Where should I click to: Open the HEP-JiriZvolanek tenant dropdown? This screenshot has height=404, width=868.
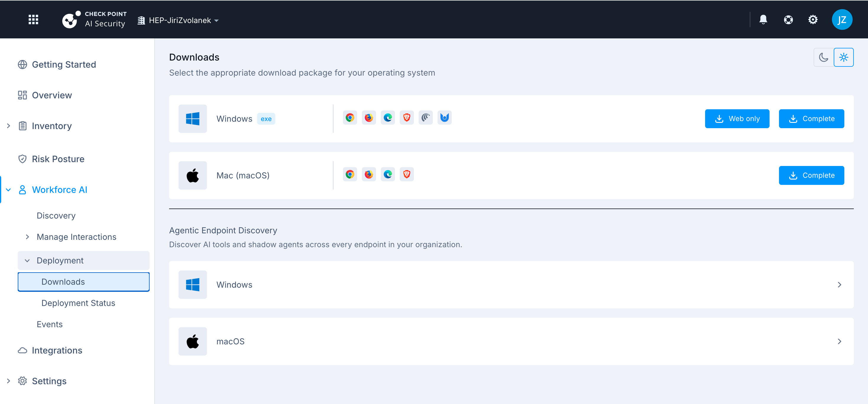click(x=178, y=21)
